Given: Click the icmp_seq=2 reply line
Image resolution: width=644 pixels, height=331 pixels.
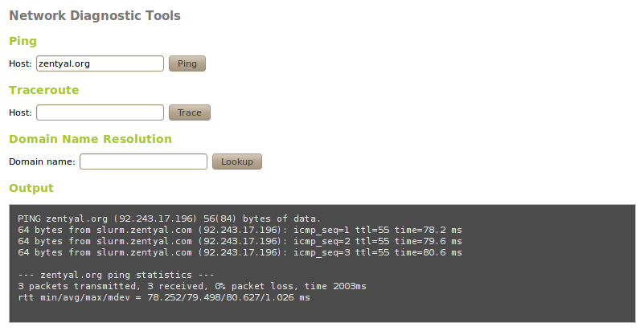Looking at the screenshot, I should pyautogui.click(x=240, y=241).
